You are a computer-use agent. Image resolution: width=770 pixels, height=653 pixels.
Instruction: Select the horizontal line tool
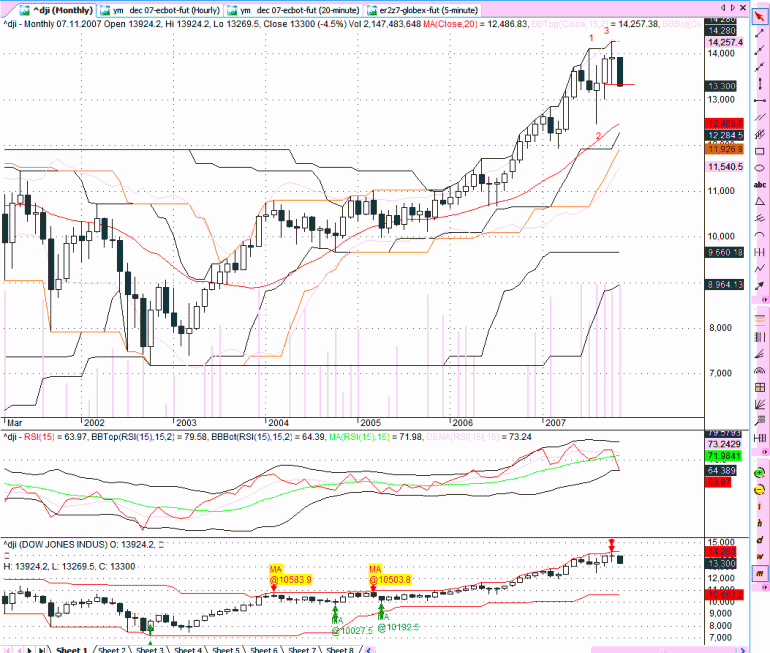point(760,101)
